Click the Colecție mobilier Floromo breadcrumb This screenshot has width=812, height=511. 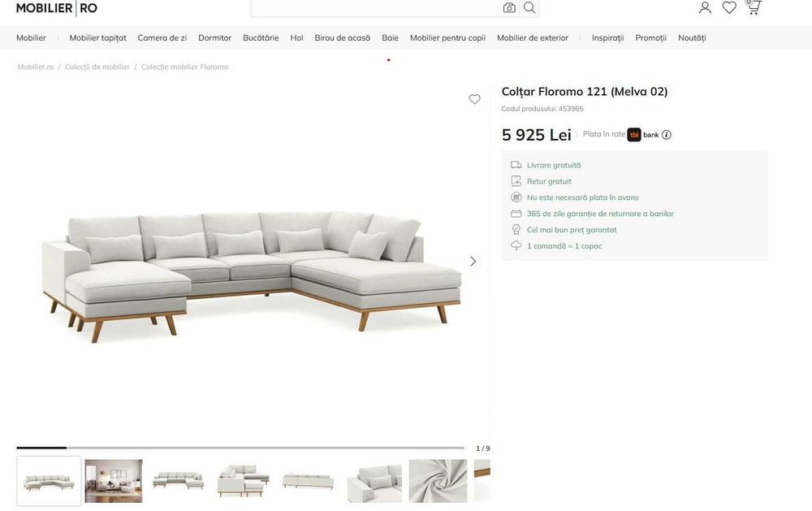click(184, 67)
